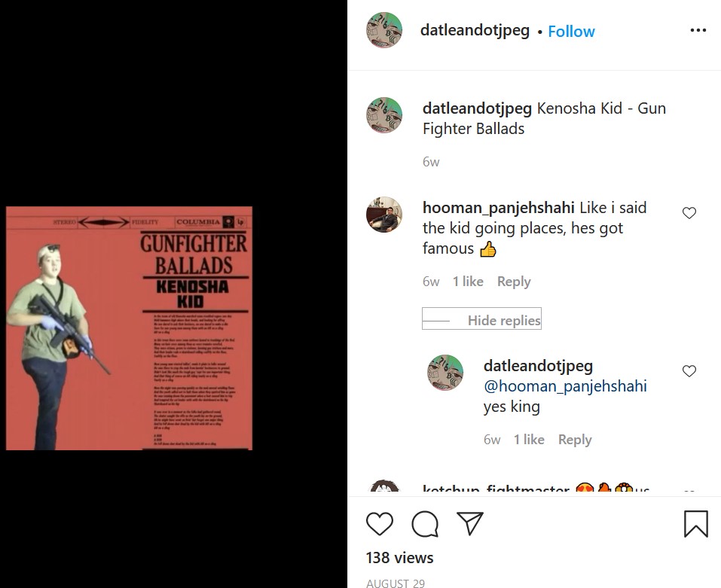Follow the datleandotjpeg account

pyautogui.click(x=571, y=31)
